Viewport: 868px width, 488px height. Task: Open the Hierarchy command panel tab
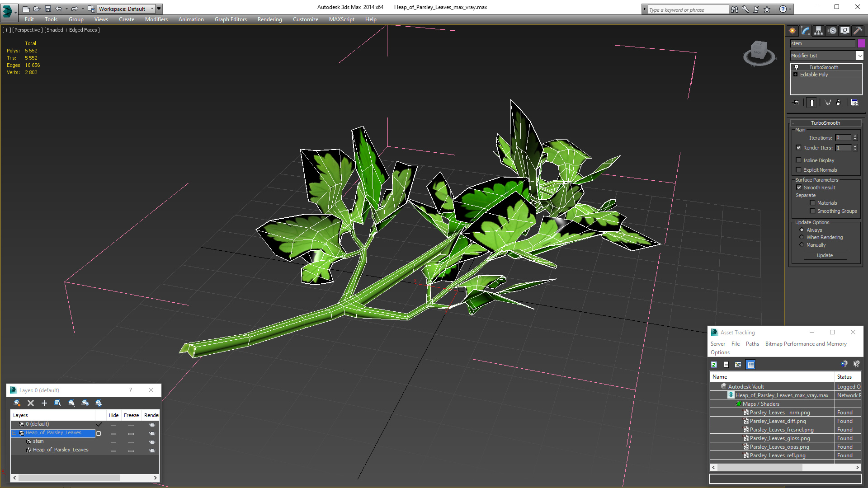point(819,31)
